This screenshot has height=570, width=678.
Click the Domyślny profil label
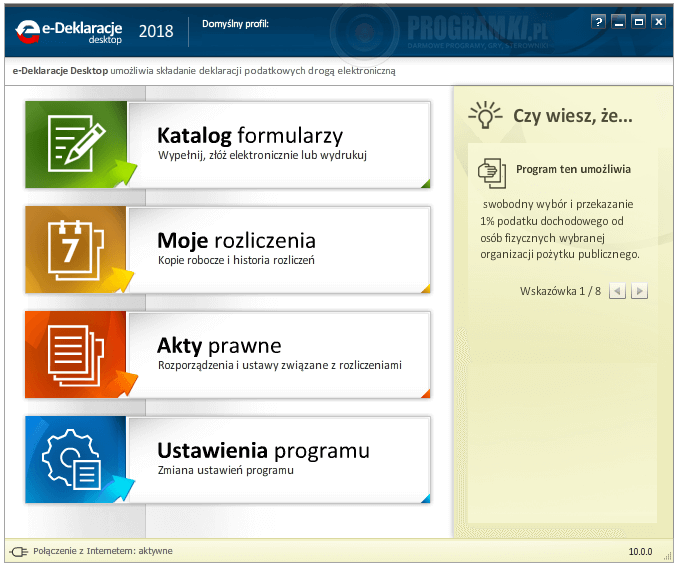click(235, 24)
